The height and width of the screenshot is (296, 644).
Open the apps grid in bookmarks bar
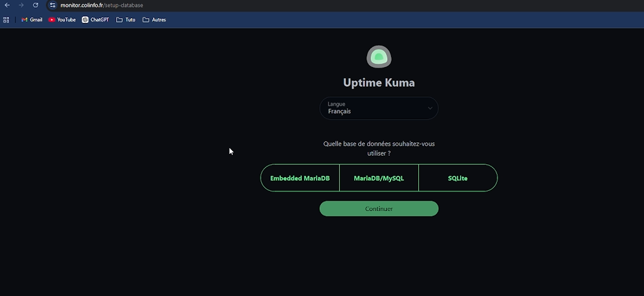pos(6,20)
